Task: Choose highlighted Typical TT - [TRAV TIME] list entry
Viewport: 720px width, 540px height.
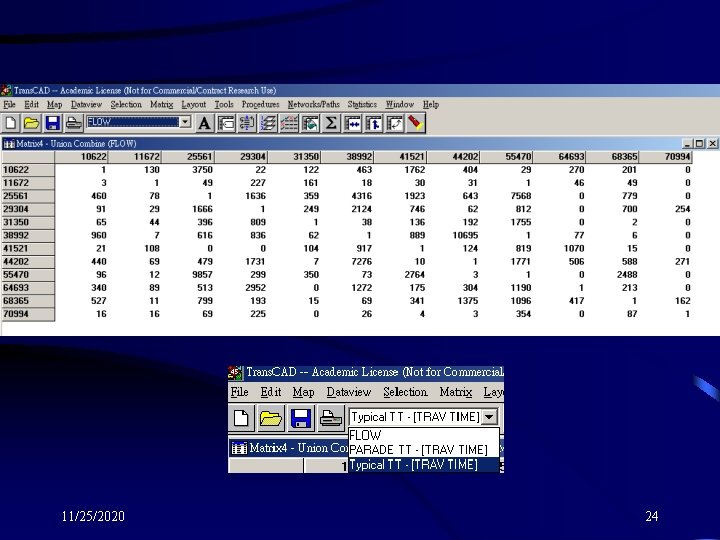Action: click(x=423, y=465)
